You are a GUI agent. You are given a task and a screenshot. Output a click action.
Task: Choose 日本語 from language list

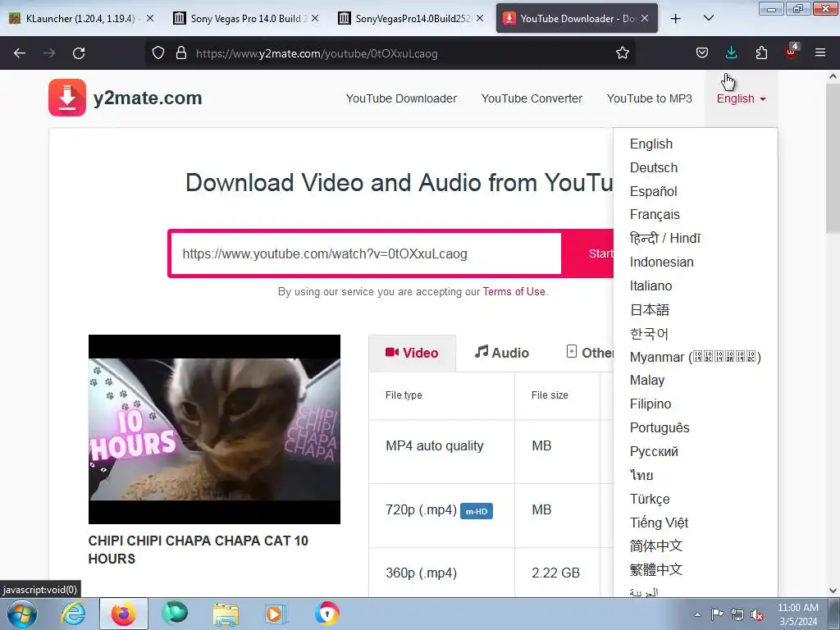[x=650, y=309]
